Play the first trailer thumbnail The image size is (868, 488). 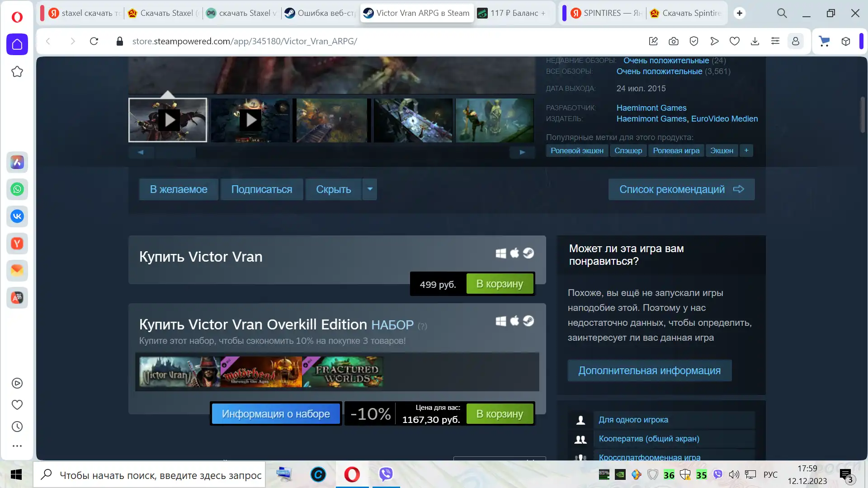click(x=168, y=120)
